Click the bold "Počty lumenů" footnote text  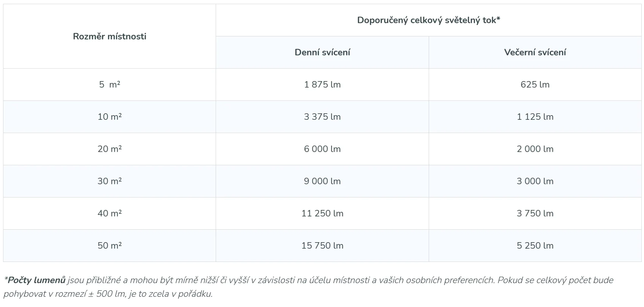(36, 280)
